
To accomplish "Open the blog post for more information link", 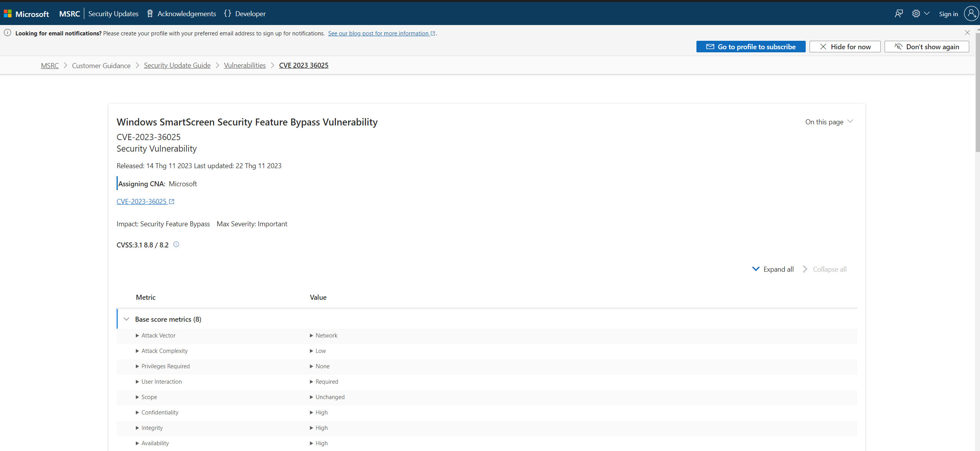I will pos(381,33).
